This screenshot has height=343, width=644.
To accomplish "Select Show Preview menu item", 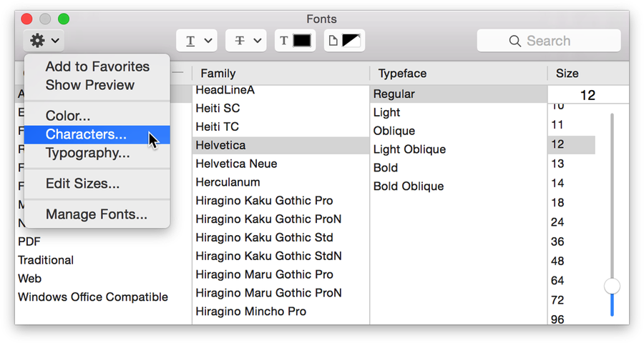I will (89, 85).
